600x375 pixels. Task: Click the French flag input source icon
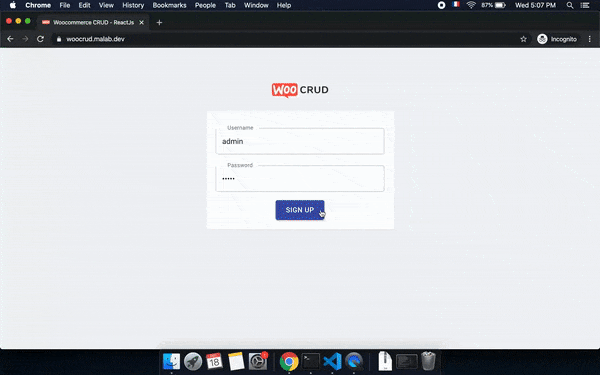(456, 5)
